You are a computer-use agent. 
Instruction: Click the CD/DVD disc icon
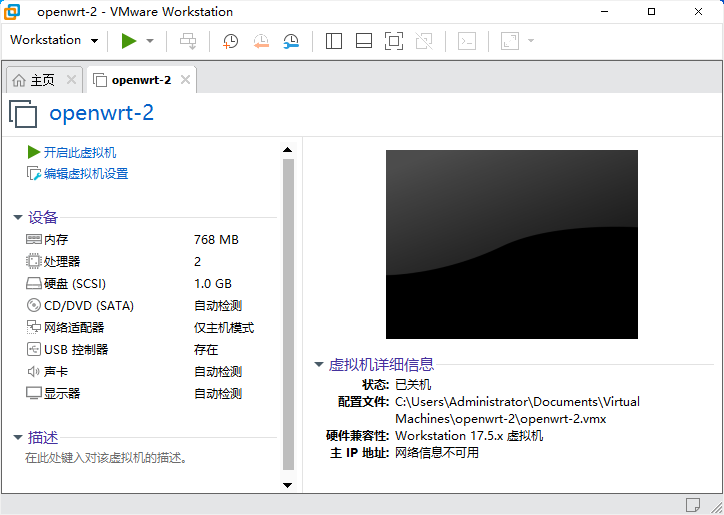pos(34,305)
